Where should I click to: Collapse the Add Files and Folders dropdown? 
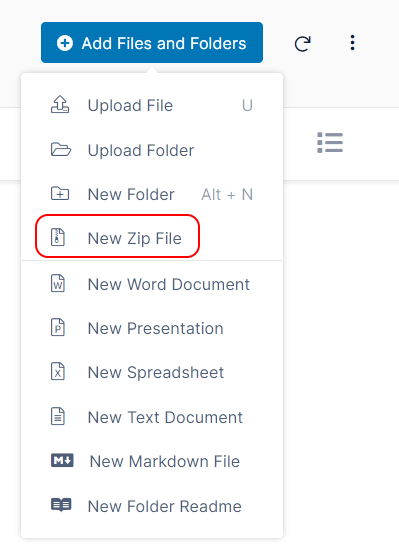point(152,42)
